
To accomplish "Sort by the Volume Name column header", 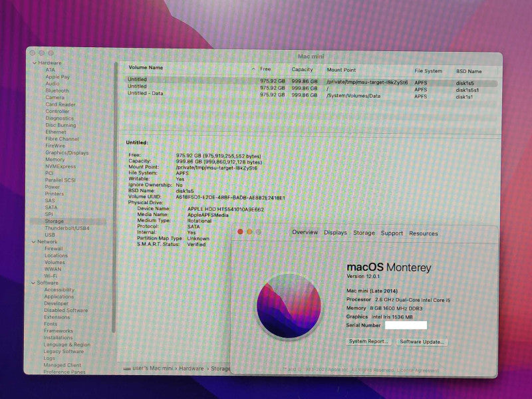I will pyautogui.click(x=146, y=68).
